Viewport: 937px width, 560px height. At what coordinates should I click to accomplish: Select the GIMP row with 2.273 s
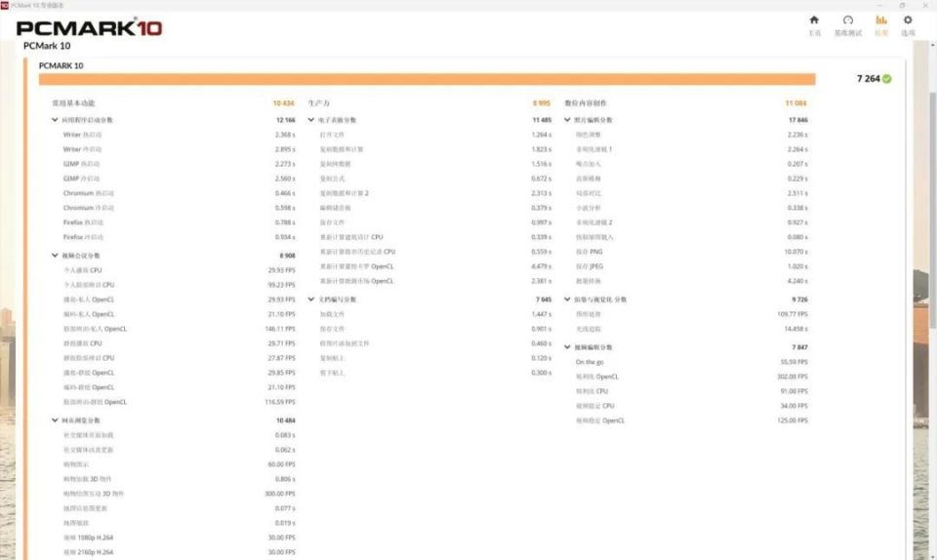coord(179,164)
